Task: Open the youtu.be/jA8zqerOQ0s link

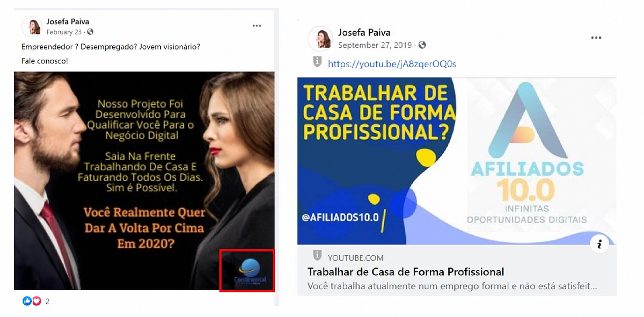Action: 392,64
